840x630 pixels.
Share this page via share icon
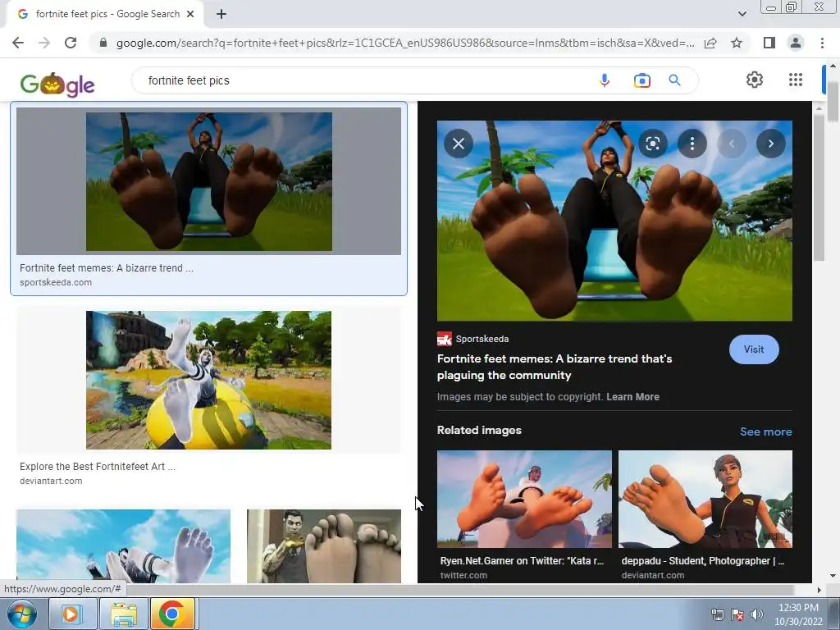point(710,43)
